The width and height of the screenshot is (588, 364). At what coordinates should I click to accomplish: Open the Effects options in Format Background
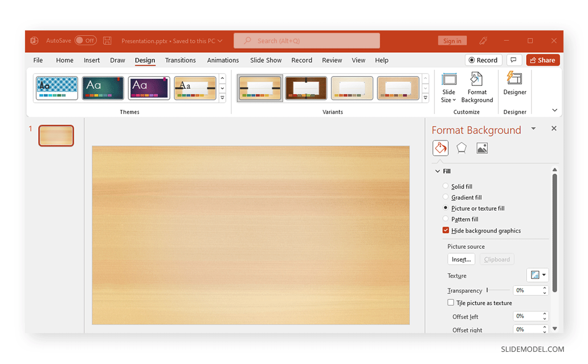pos(461,147)
